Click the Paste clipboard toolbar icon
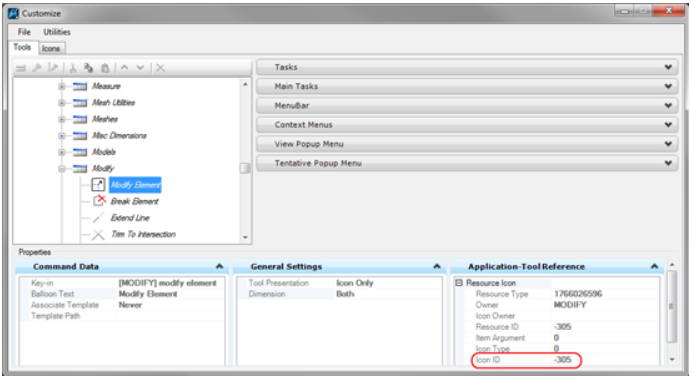This screenshot has width=691, height=378. pyautogui.click(x=105, y=68)
